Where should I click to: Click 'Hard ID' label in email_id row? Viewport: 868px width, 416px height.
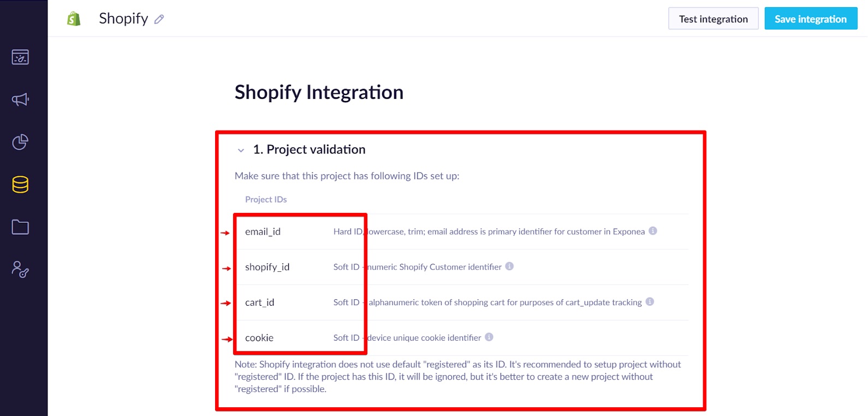click(348, 231)
